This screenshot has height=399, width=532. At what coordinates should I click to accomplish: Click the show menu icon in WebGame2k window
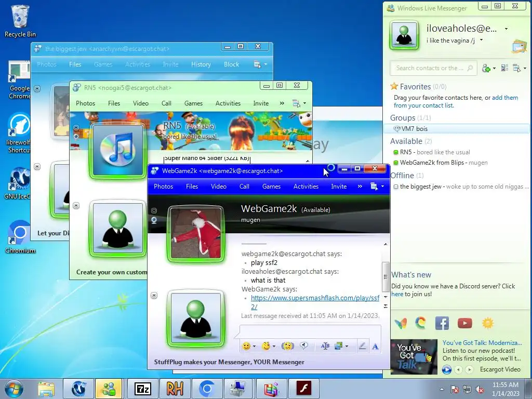click(x=374, y=187)
